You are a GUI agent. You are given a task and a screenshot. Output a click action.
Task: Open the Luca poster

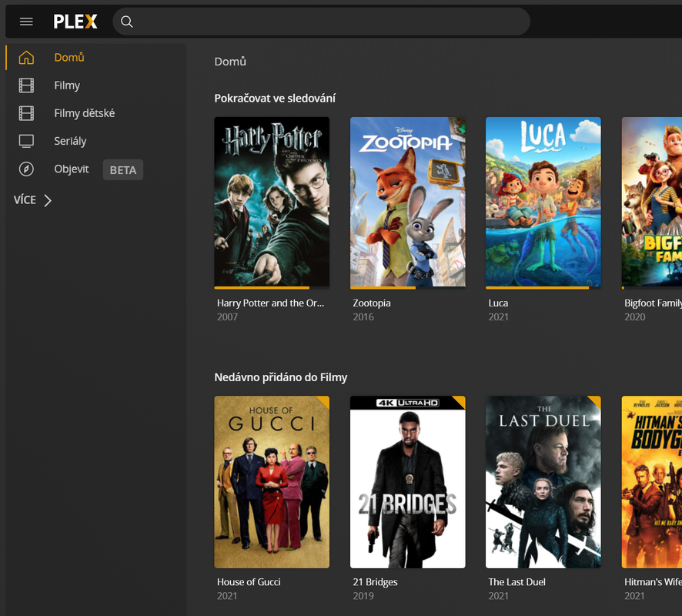coord(543,202)
